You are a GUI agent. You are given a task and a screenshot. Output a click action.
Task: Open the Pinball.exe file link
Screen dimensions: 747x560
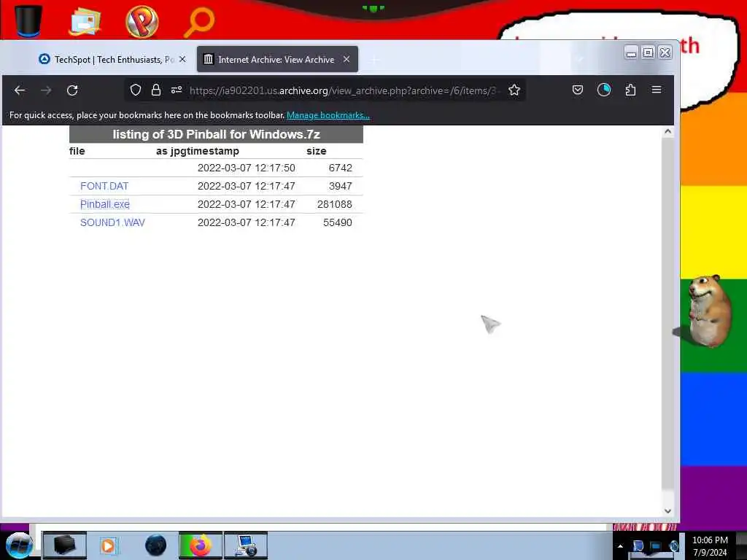click(105, 204)
